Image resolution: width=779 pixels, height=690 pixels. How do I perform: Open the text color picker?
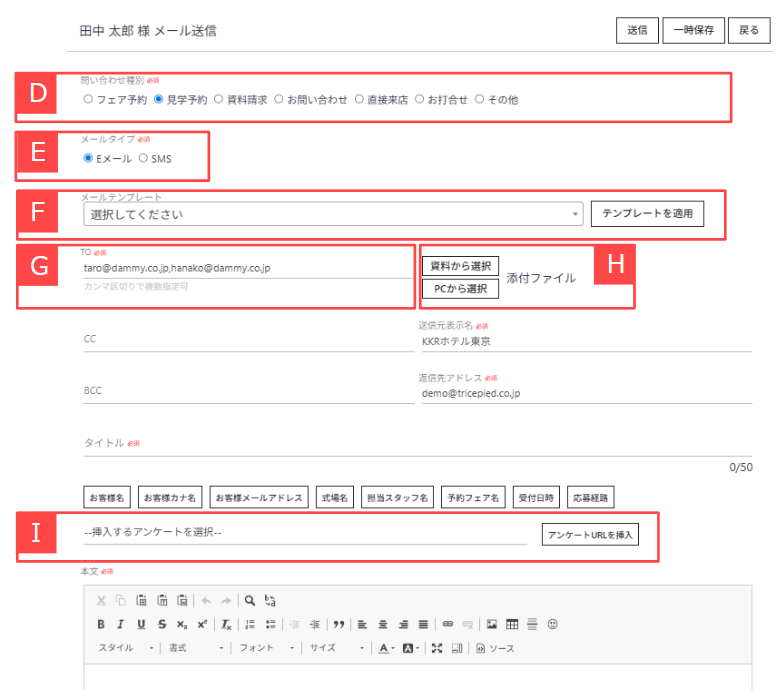point(386,648)
